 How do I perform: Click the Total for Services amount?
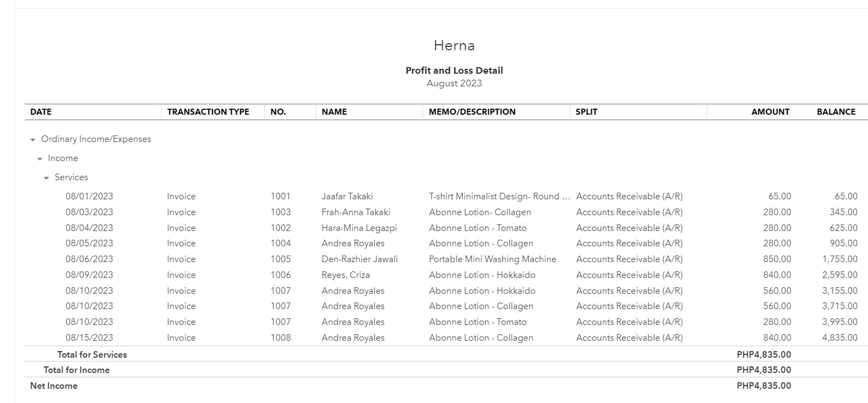click(763, 355)
